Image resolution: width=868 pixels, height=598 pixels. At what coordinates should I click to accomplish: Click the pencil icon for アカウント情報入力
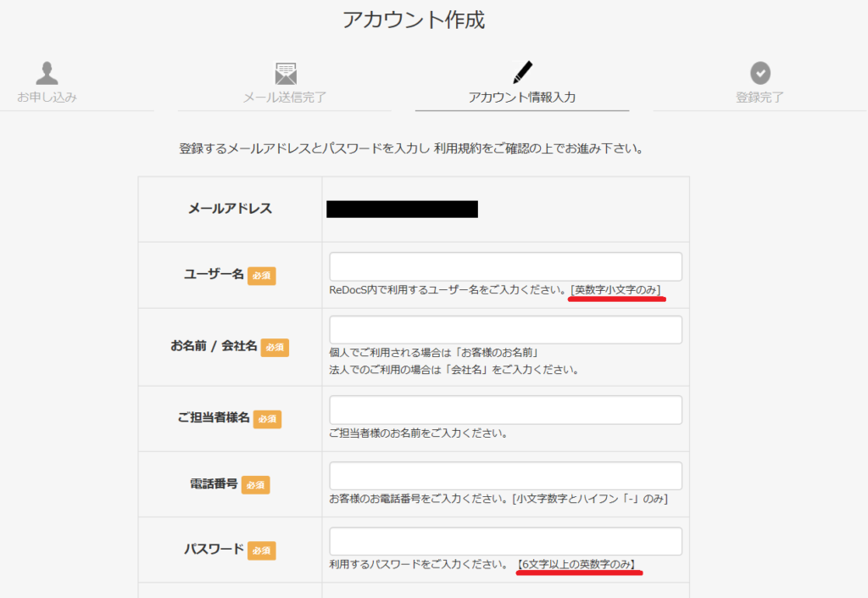point(522,73)
